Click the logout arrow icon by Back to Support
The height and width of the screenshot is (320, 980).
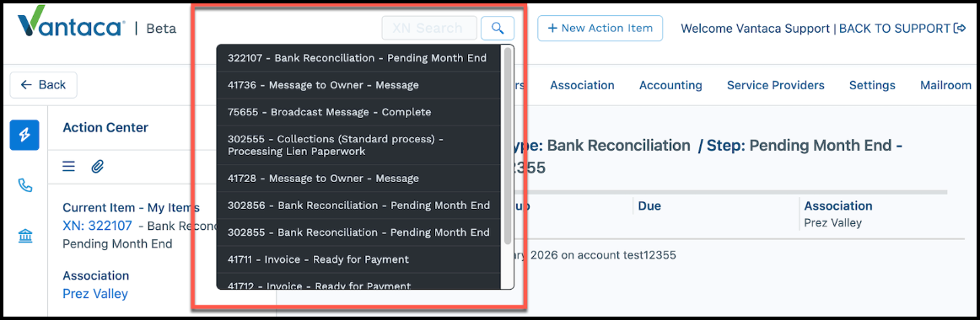click(x=960, y=28)
